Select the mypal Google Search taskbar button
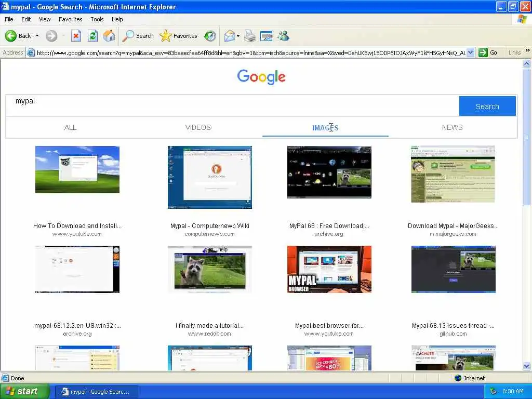This screenshot has width=532, height=399. tap(96, 392)
